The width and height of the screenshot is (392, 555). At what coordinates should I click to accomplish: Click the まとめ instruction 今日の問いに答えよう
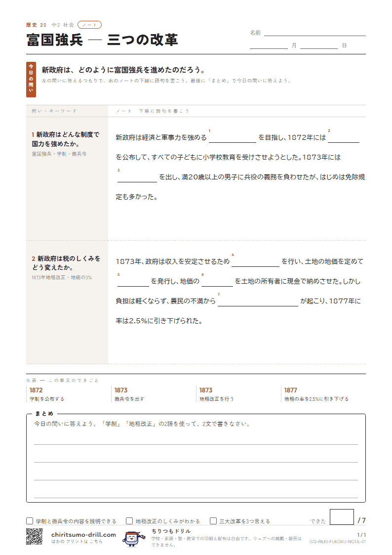coord(143,424)
